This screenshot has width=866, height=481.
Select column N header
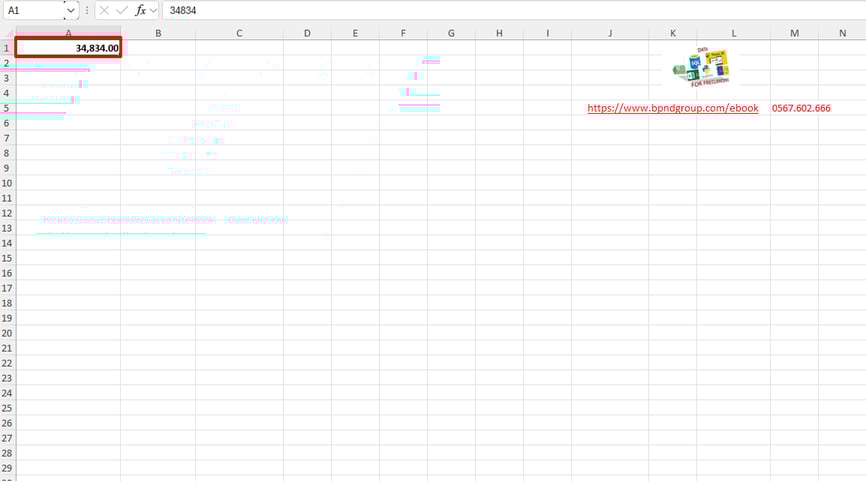click(x=842, y=33)
